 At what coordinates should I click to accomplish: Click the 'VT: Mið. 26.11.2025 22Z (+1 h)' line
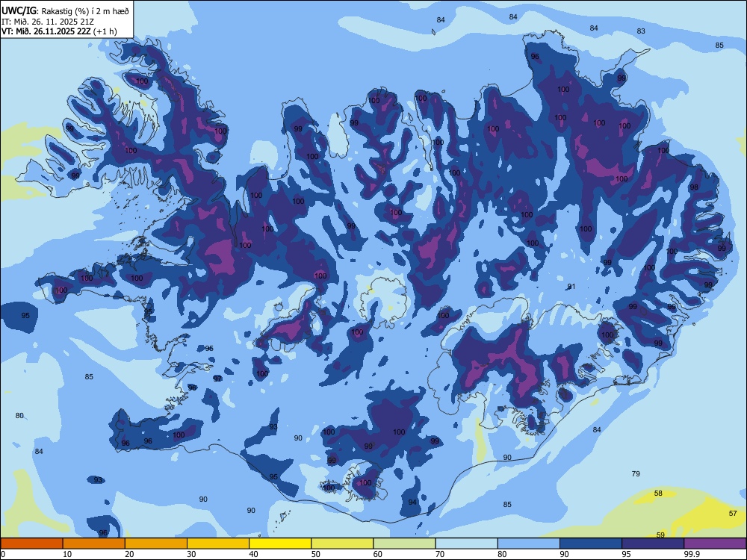[x=59, y=31]
